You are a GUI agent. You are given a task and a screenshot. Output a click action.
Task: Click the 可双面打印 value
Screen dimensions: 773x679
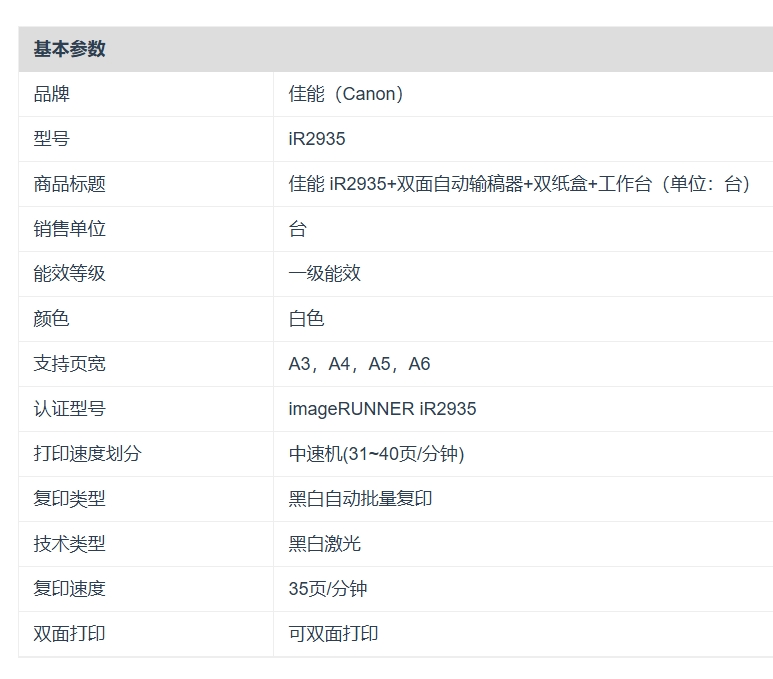click(x=334, y=634)
